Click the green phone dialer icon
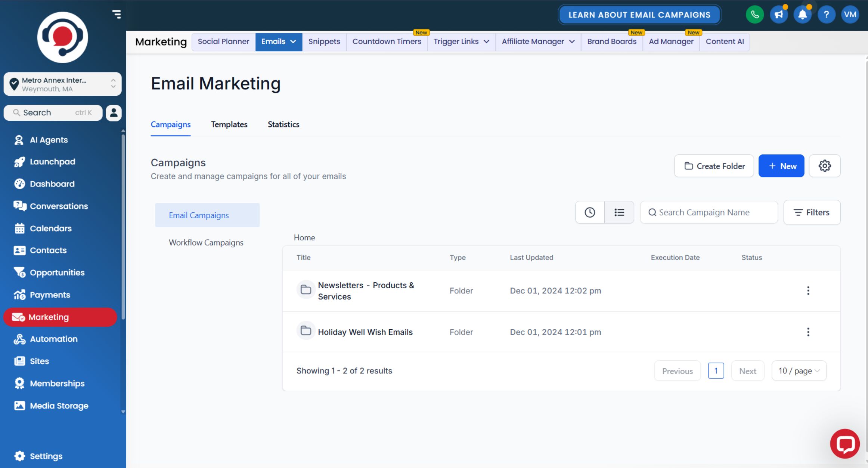Viewport: 868px width, 468px height. [x=755, y=15]
